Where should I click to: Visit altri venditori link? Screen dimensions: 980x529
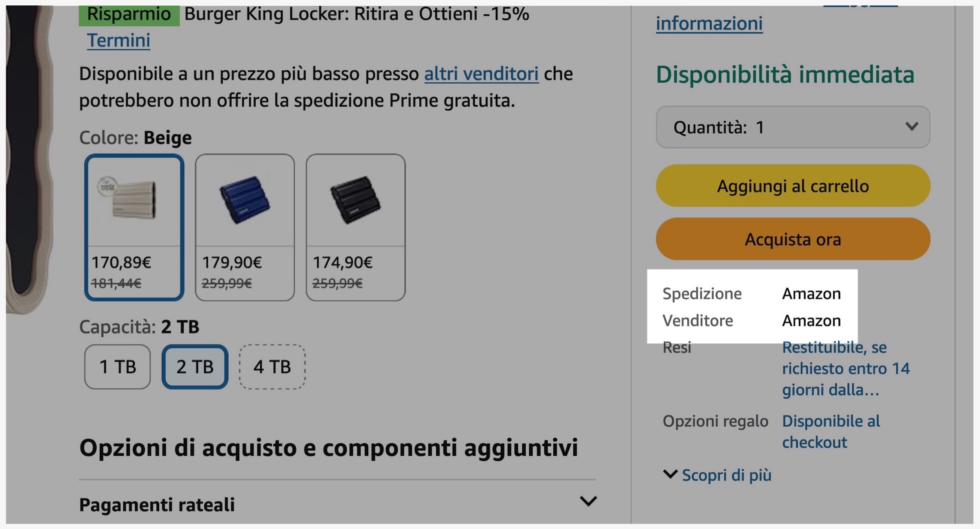point(481,74)
